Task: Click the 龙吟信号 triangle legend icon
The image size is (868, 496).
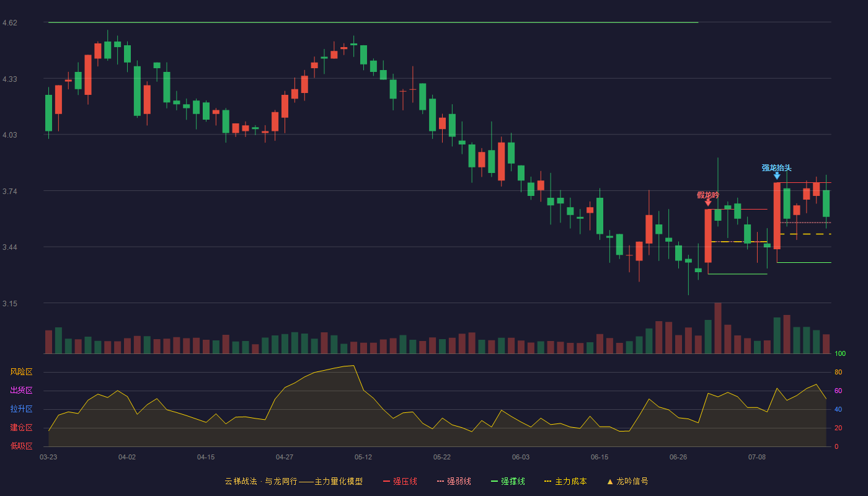Action: coord(610,482)
